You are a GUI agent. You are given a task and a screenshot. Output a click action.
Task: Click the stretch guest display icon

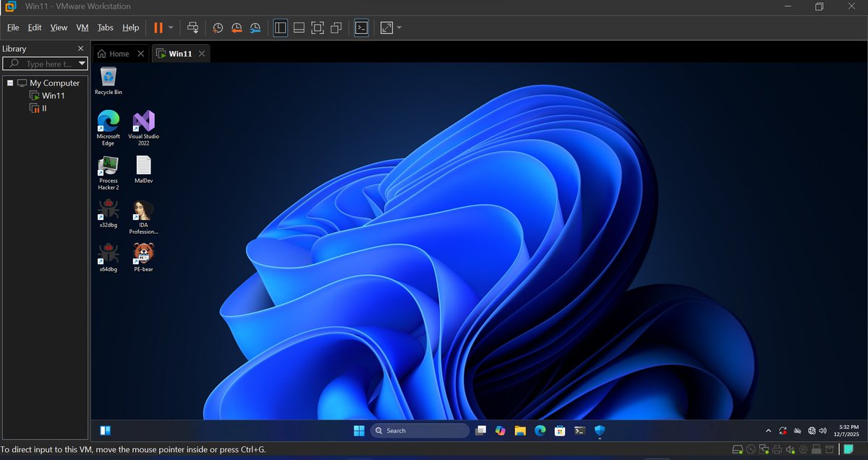point(386,27)
